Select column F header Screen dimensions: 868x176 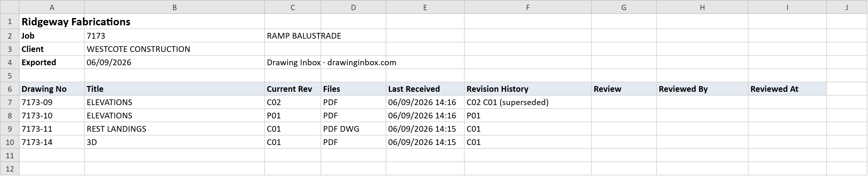tap(528, 7)
